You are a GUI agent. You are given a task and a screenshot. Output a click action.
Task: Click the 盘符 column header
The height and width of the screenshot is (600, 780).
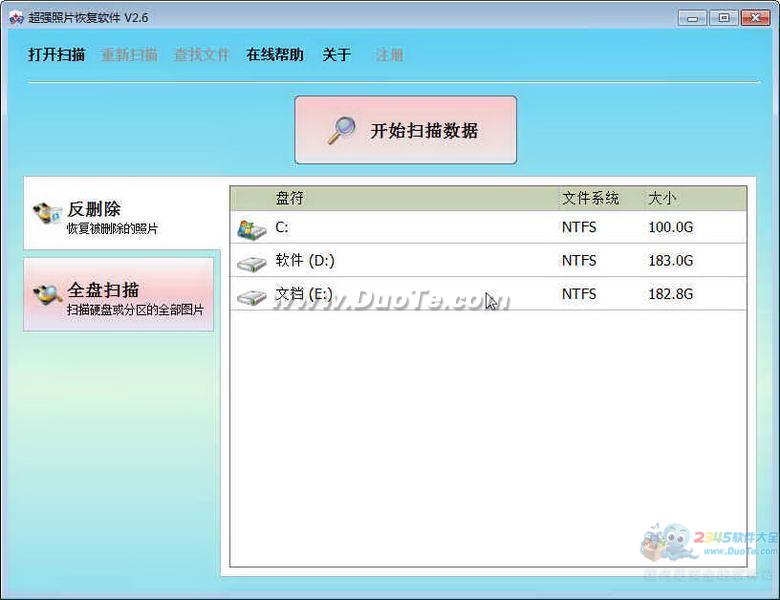coord(290,198)
